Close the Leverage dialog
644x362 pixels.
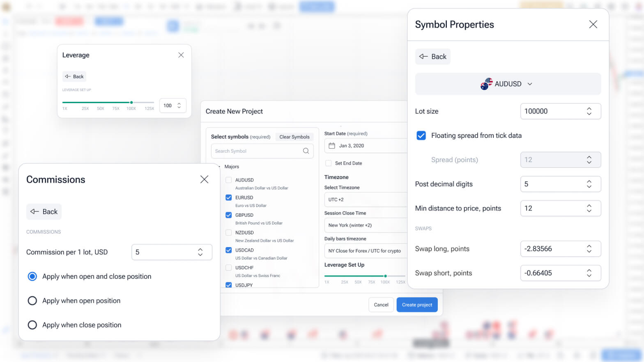coord(181,55)
